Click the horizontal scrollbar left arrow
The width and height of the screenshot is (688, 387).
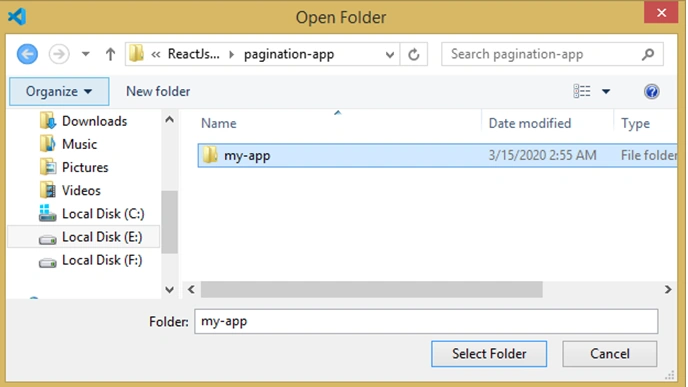coord(191,290)
